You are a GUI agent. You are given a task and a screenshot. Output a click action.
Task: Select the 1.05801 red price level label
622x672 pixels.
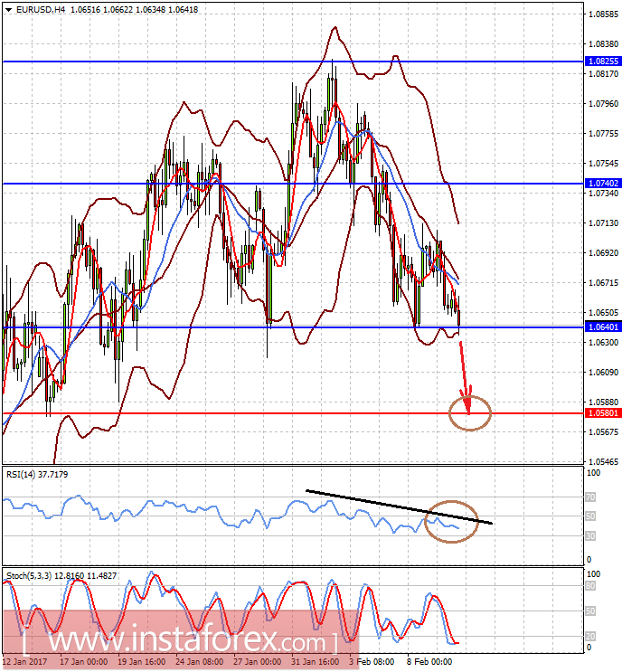click(x=603, y=413)
